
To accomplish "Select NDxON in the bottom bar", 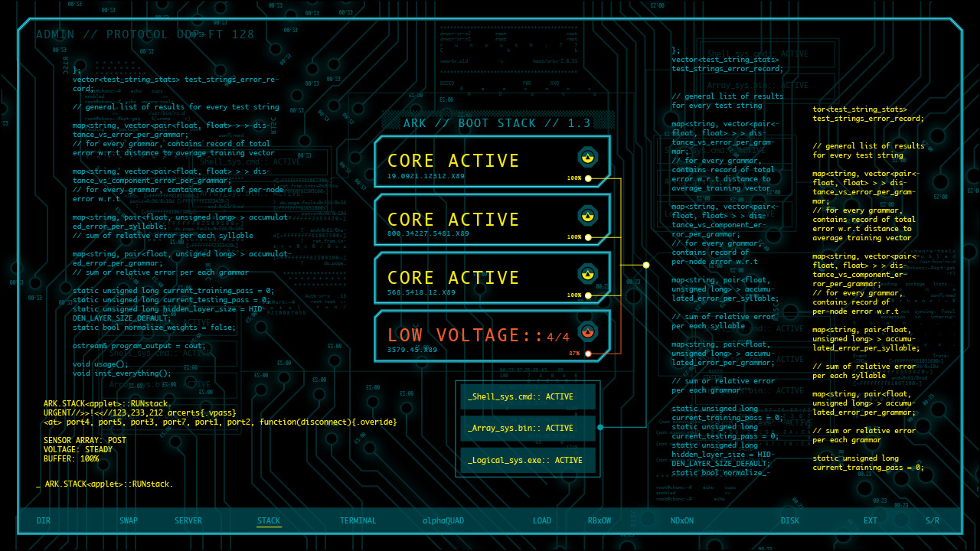I will tap(682, 521).
